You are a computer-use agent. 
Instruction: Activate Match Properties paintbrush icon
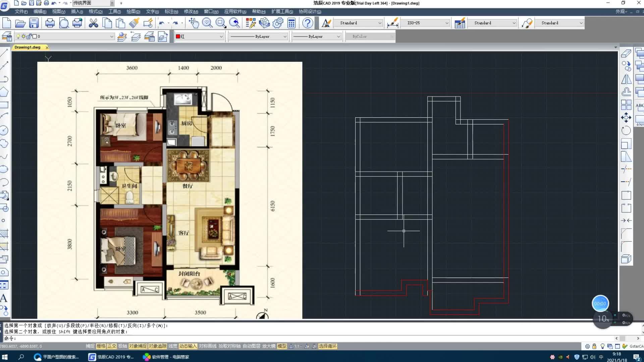134,23
